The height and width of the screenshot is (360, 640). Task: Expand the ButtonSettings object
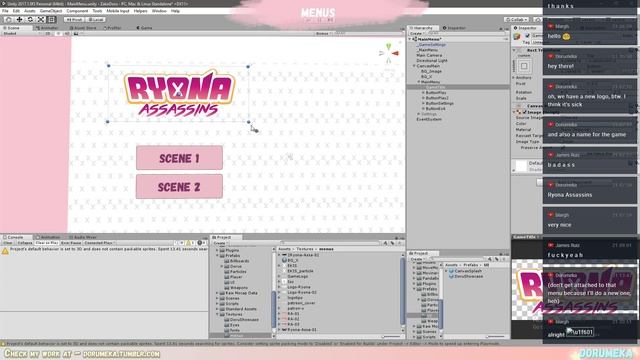pos(423,103)
